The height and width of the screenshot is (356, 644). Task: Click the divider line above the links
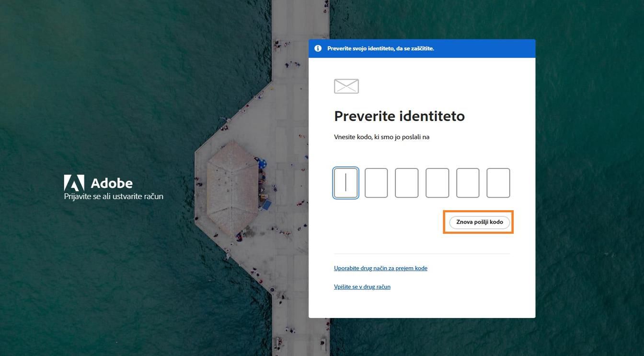pyautogui.click(x=422, y=254)
